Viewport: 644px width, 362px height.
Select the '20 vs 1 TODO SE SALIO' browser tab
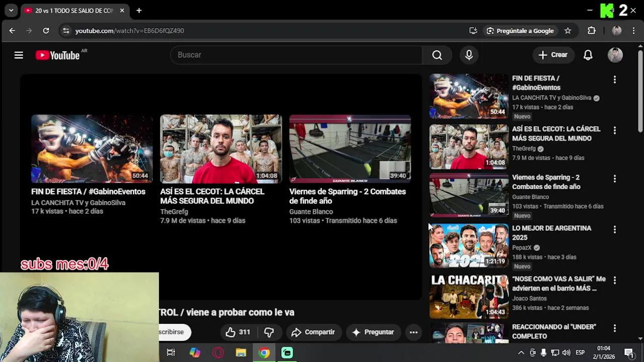(74, 11)
